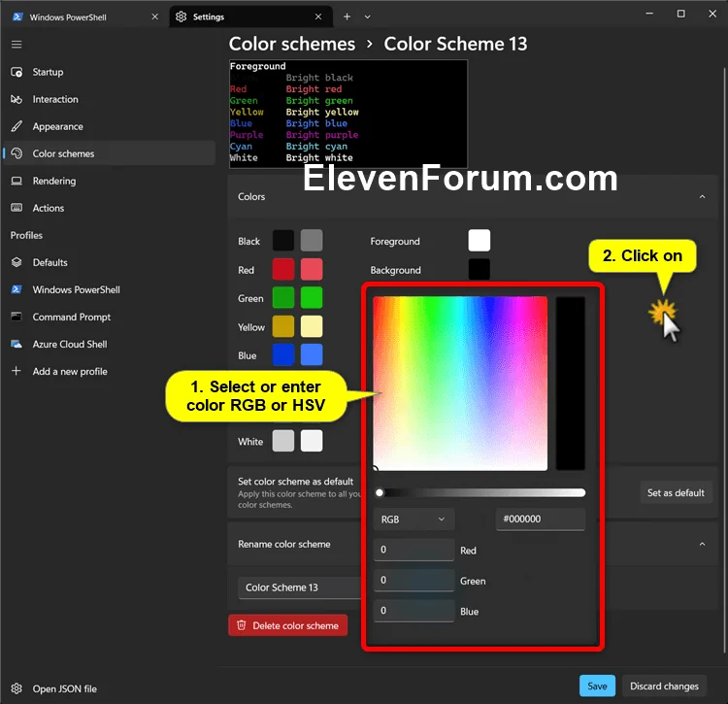
Task: Click the Bright white swatch
Action: [312, 441]
